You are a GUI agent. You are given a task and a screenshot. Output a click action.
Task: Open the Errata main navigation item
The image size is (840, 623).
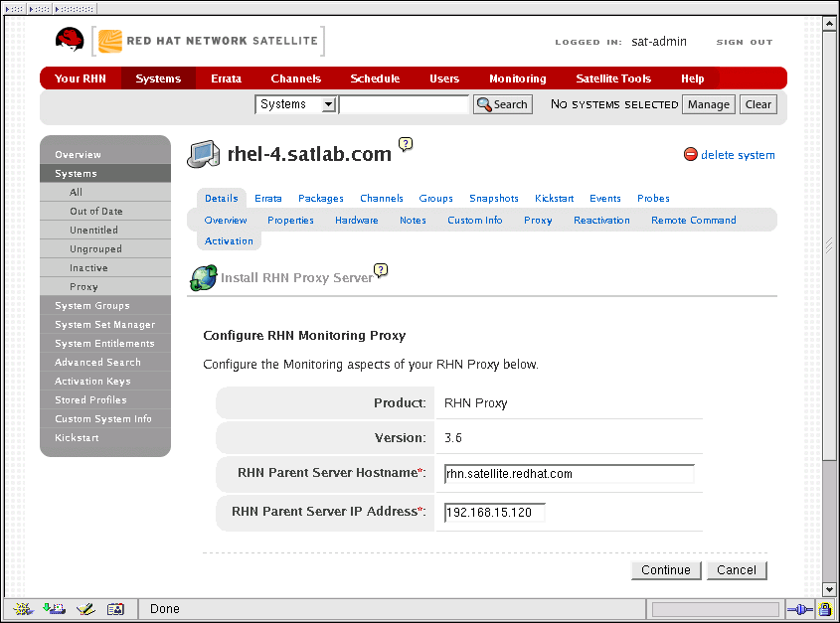coord(226,78)
